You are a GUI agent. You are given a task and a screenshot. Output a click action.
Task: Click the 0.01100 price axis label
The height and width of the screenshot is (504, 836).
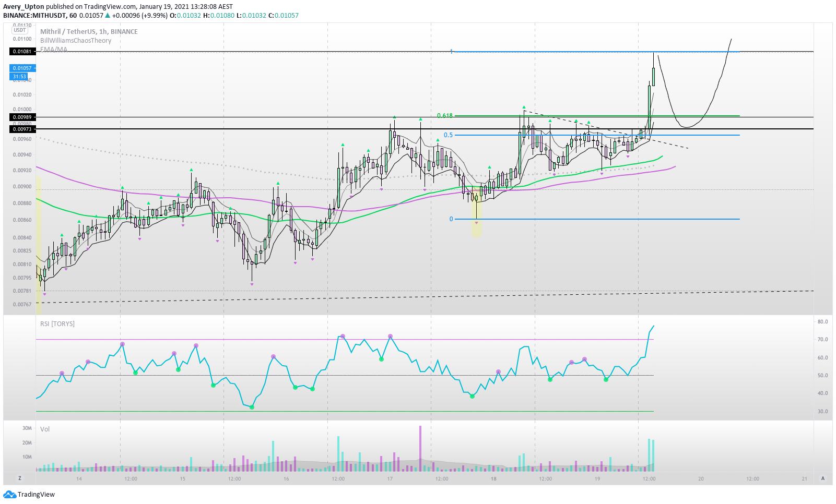(x=22, y=39)
